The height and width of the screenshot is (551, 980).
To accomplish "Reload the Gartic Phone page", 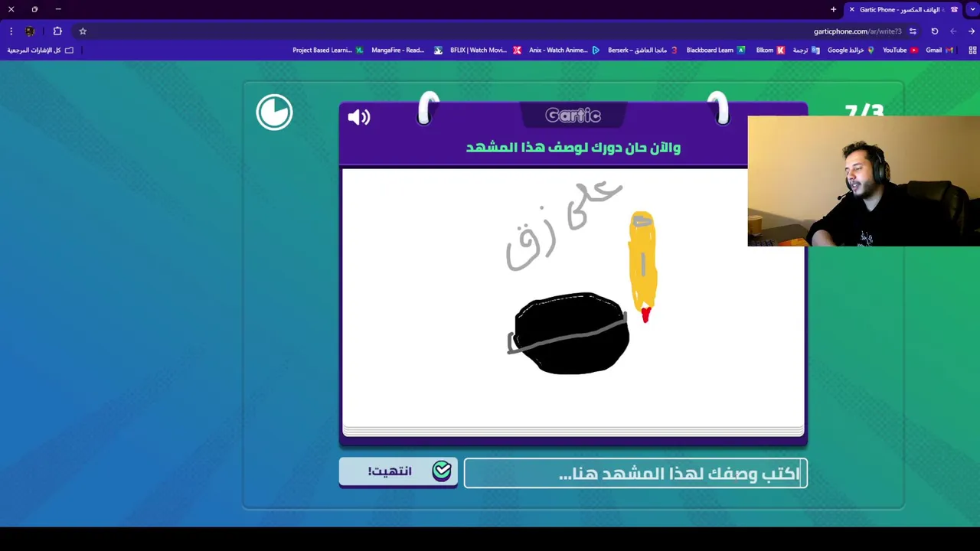I will (x=935, y=31).
